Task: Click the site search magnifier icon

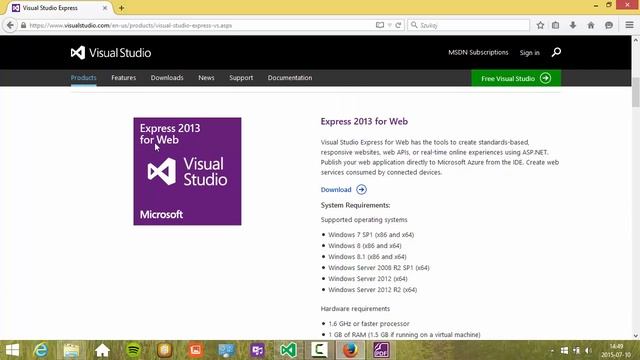Action: (x=556, y=52)
